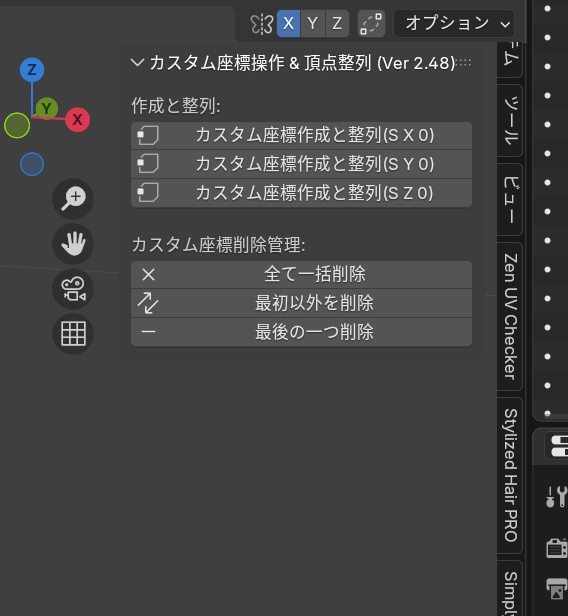Collapse the カスタム座標操作 & 頂点整列 panel
This screenshot has height=616, width=568.
137,62
